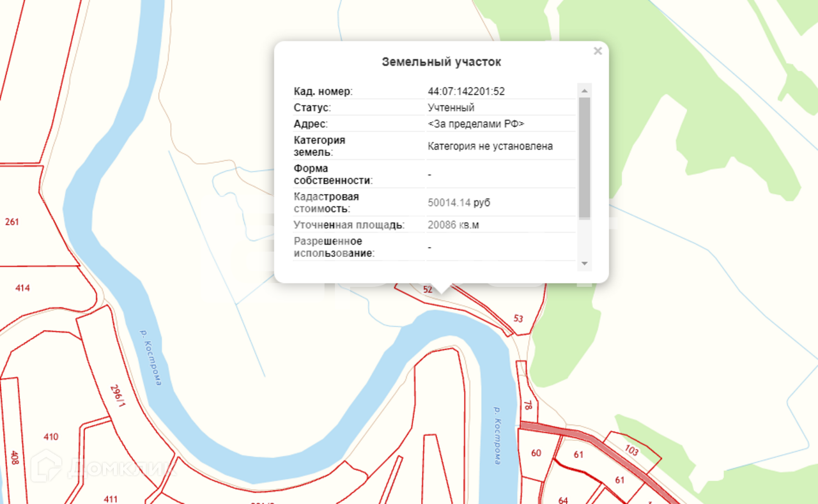Image resolution: width=818 pixels, height=504 pixels.
Task: Click the Разрешенное использование label
Action: (x=334, y=247)
